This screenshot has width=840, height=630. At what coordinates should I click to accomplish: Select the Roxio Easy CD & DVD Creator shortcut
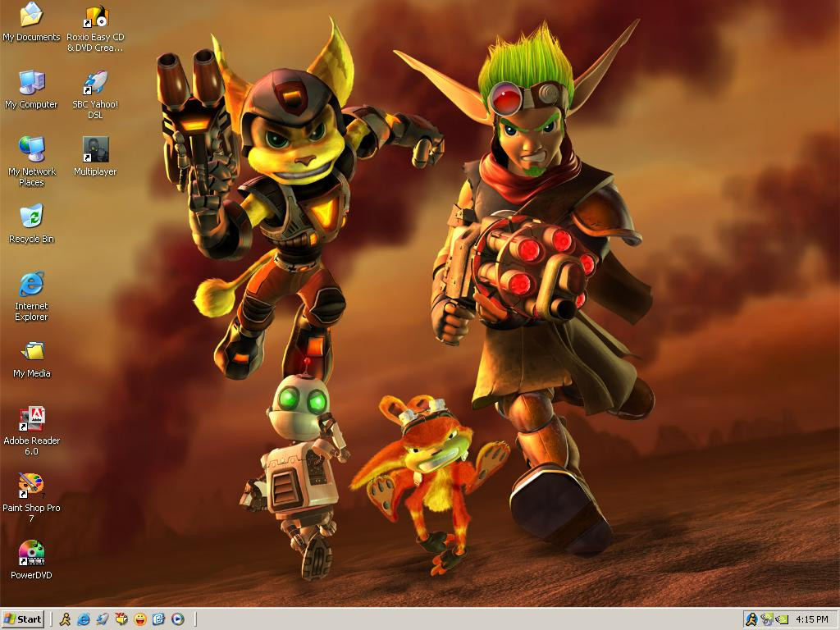pos(95,27)
